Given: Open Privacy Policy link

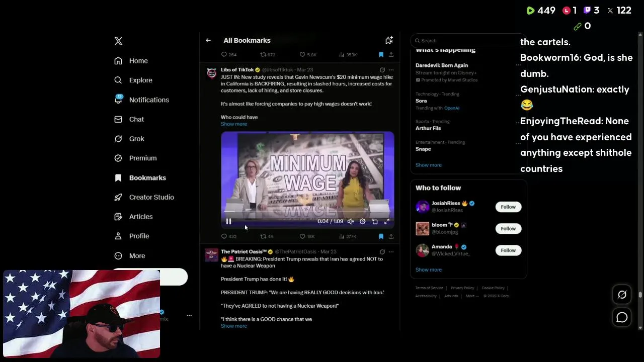Looking at the screenshot, I should click(x=462, y=288).
